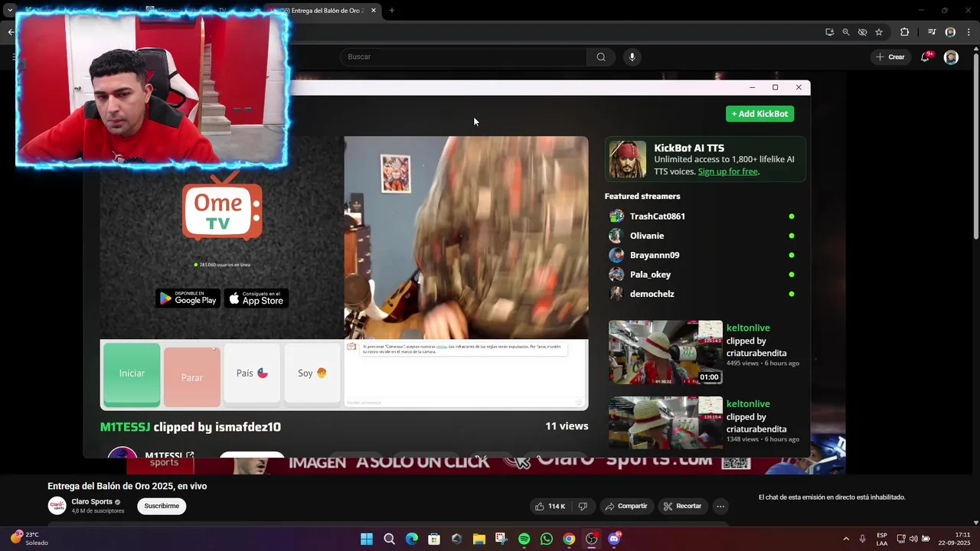Dislike the video with thumbs-down

pos(583,506)
